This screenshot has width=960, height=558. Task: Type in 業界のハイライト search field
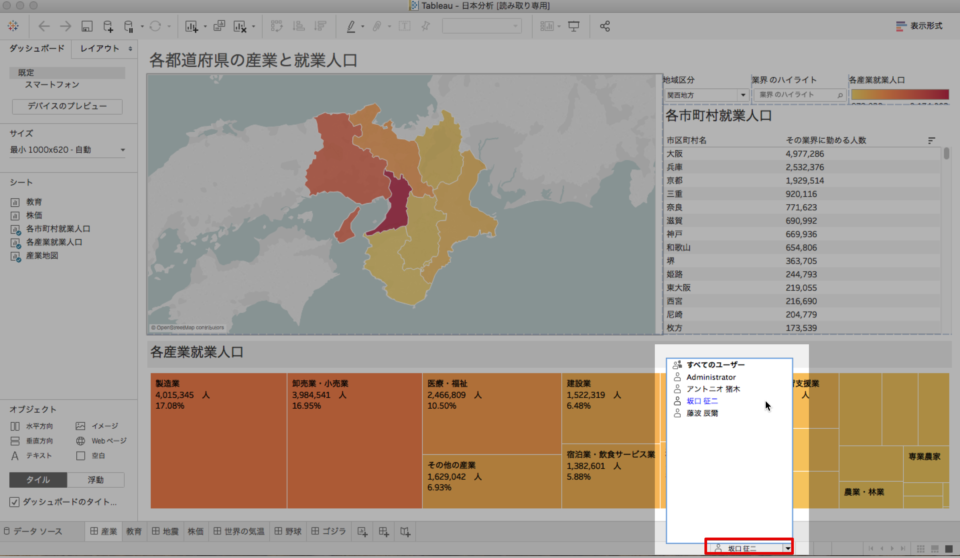click(799, 95)
